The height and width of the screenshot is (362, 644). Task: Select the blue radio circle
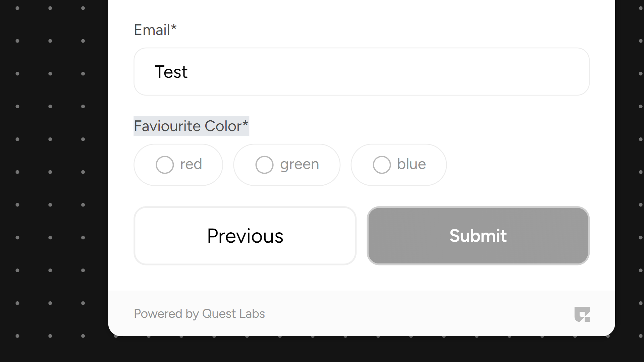pyautogui.click(x=382, y=165)
